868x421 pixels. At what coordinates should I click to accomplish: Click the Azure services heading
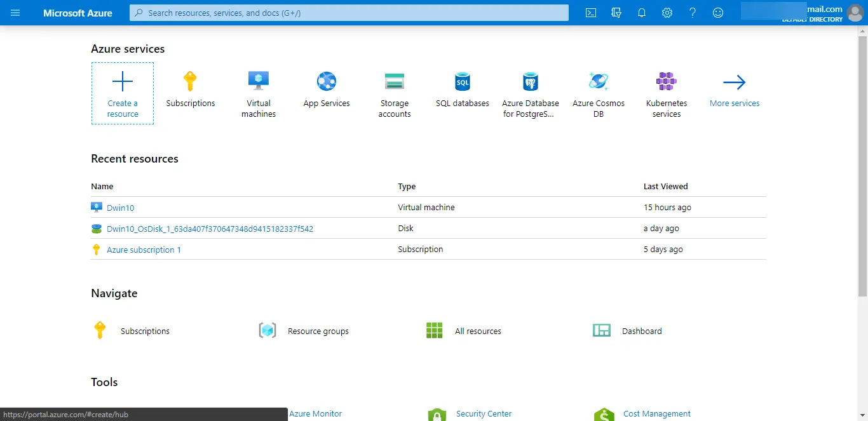point(128,49)
